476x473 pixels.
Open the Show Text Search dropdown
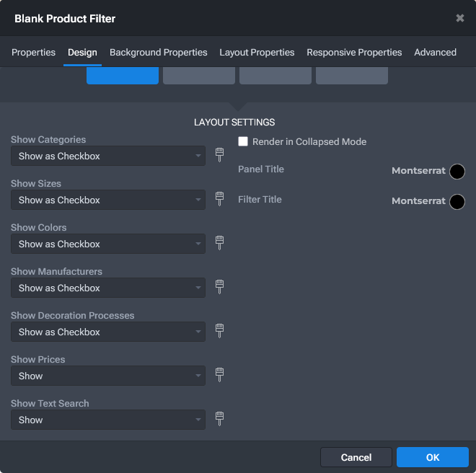[x=108, y=420]
